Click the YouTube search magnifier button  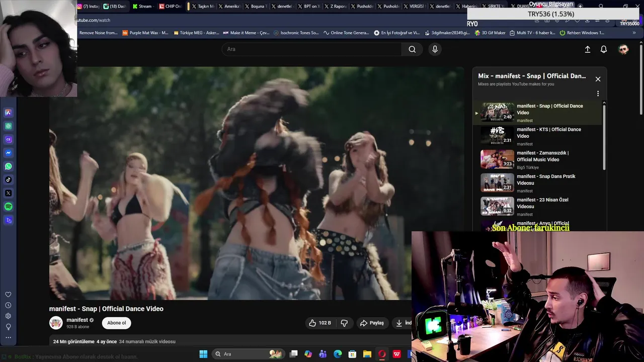412,49
